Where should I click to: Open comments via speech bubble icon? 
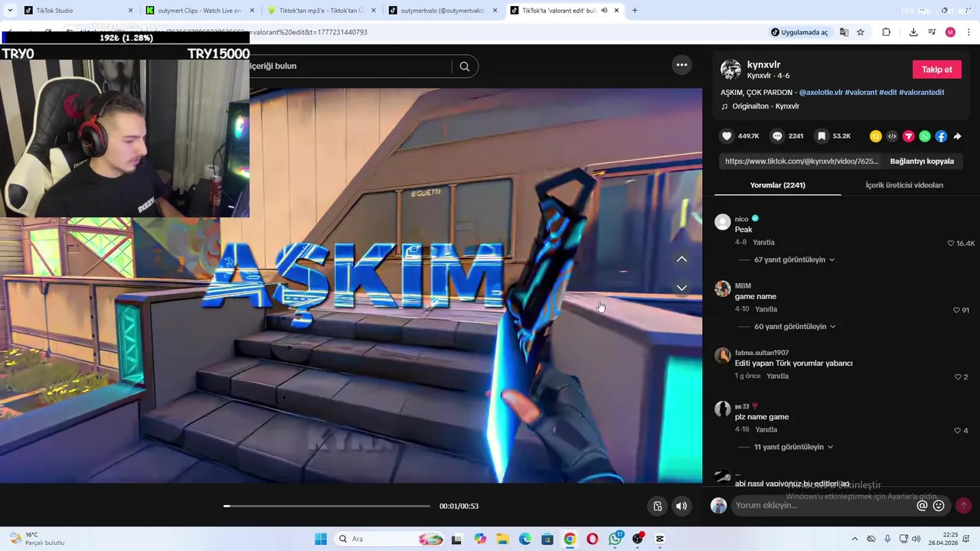777,136
